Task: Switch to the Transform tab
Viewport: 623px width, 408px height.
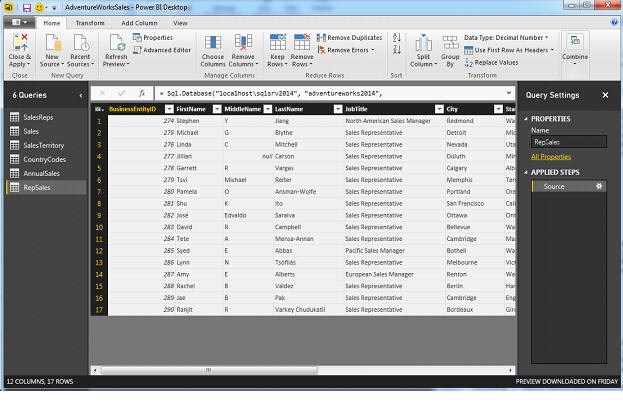Action: (x=90, y=23)
